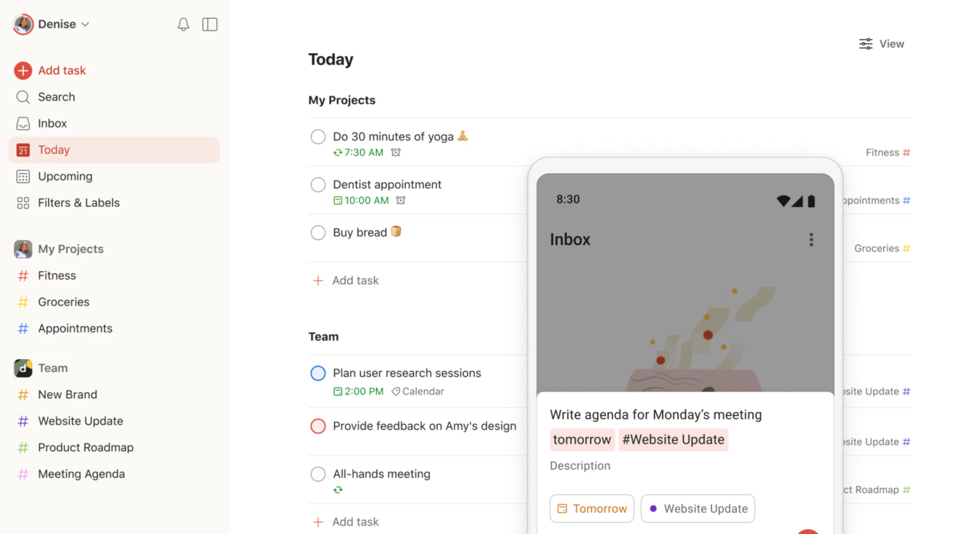
Task: Open the three-dot menu in the phone mockup
Action: pos(811,239)
